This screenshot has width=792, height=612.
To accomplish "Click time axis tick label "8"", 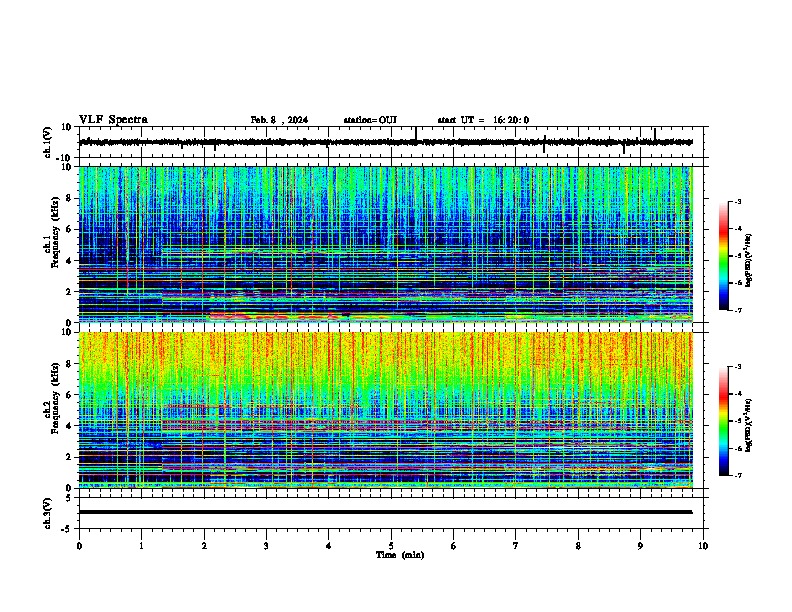I will pyautogui.click(x=578, y=546).
